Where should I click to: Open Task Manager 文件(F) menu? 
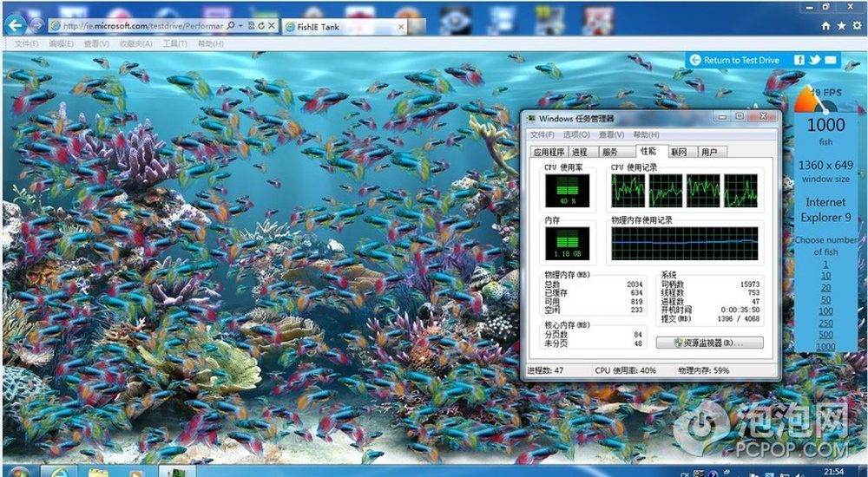pyautogui.click(x=542, y=134)
